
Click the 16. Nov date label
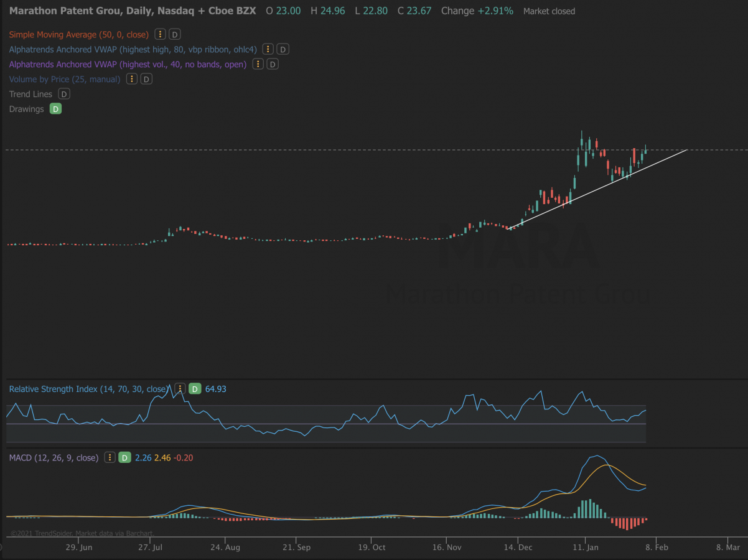coord(446,548)
